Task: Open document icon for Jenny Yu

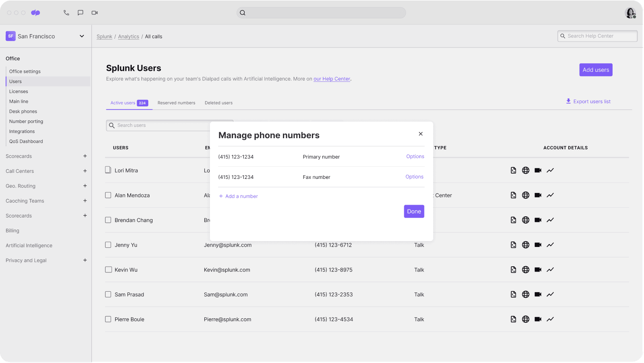Action: pyautogui.click(x=513, y=245)
